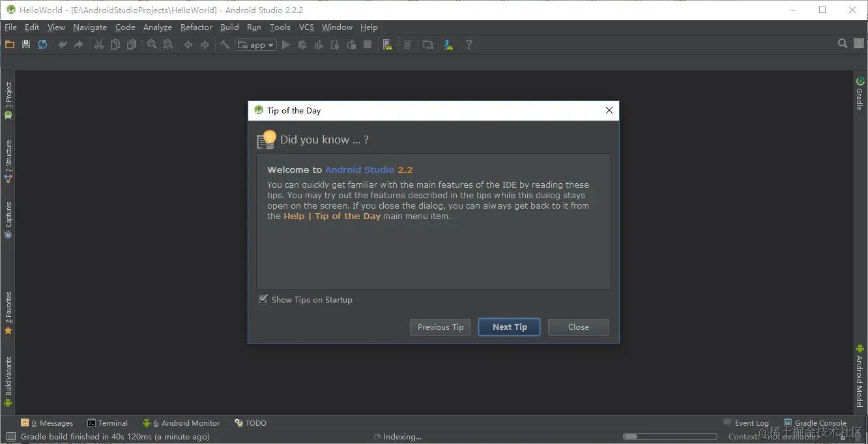868x444 pixels.
Task: Click the Sync Project with Gradle icon
Action: [x=408, y=44]
